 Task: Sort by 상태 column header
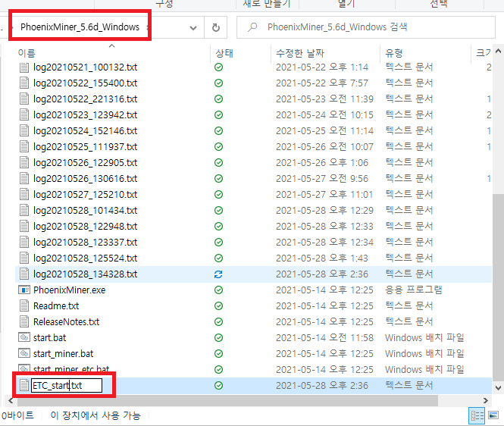[x=224, y=53]
